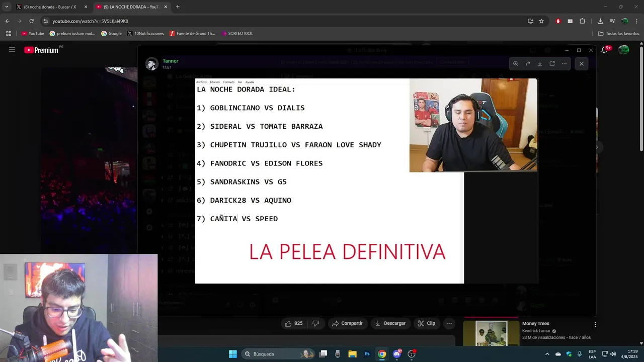The width and height of the screenshot is (644, 362).
Task: Open Windows Start menu
Action: click(x=233, y=354)
